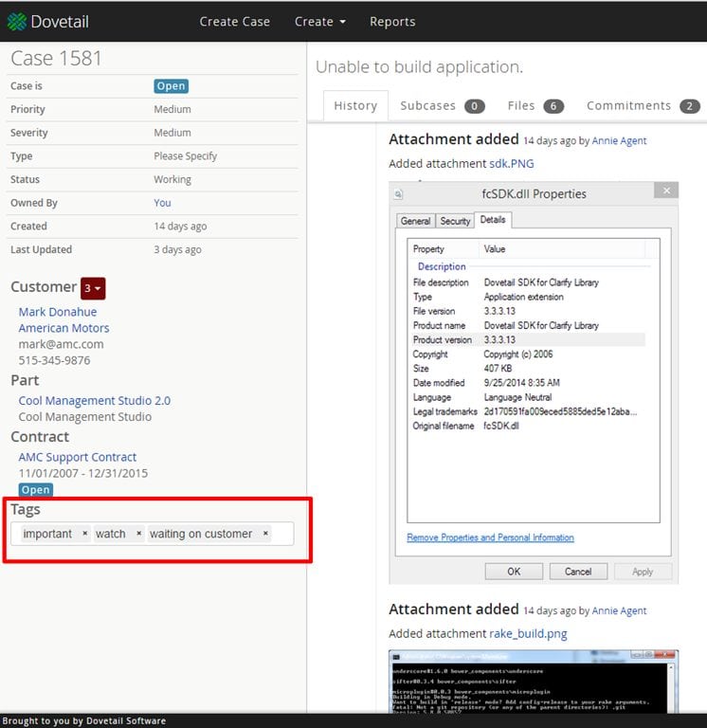Open the rake_build command prompt thumbnail
The height and width of the screenshot is (728, 707).
534,682
